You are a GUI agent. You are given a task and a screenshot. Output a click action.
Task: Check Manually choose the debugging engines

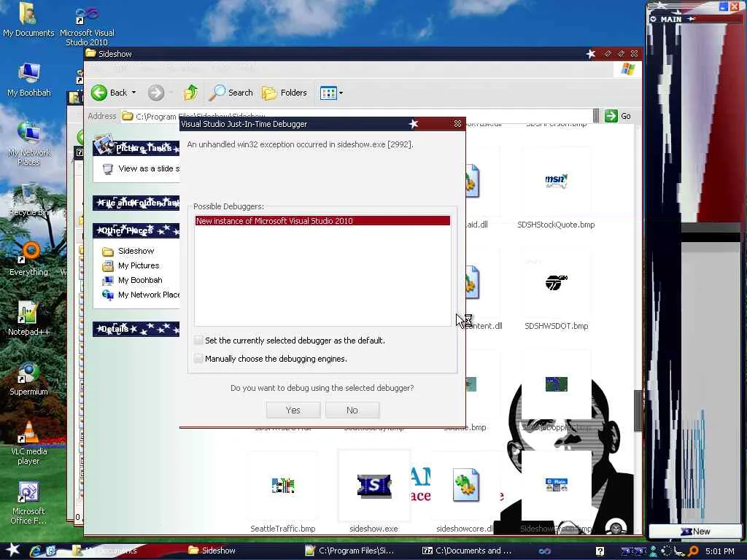(198, 358)
